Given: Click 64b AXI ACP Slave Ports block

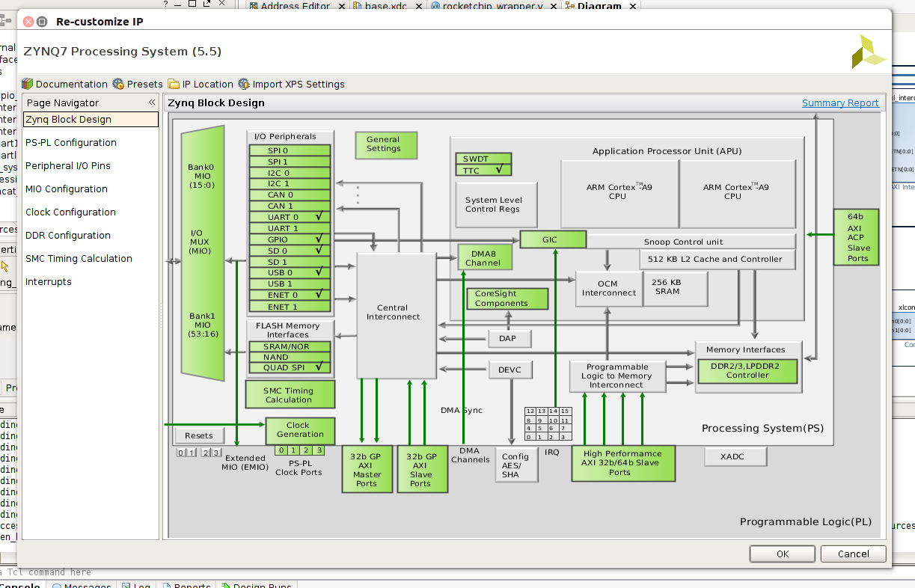Looking at the screenshot, I should pos(856,237).
